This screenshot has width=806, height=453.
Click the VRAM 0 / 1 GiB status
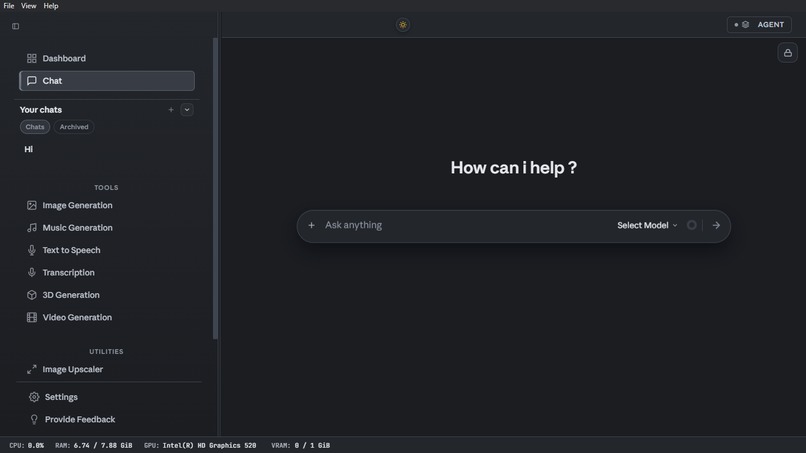(x=301, y=445)
